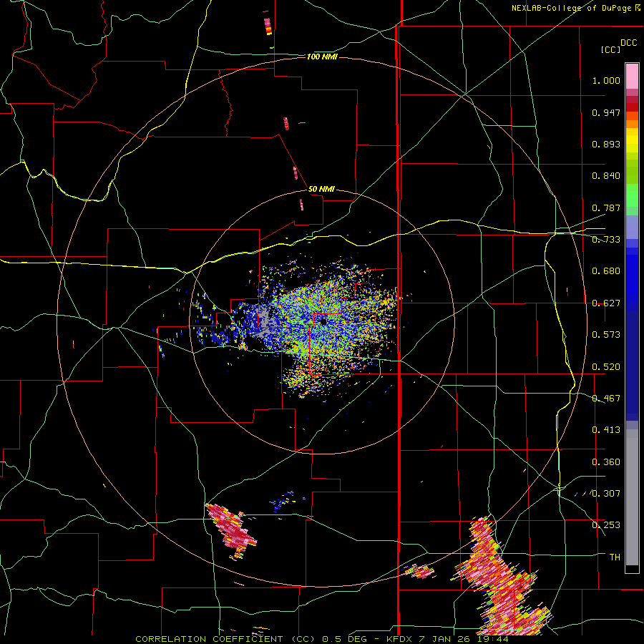This screenshot has width=644, height=644.
Task: Click the black radar site dot at center
Action: (323, 321)
